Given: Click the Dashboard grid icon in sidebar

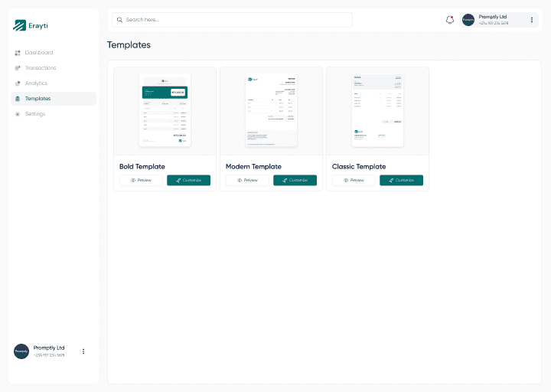Looking at the screenshot, I should [x=18, y=53].
